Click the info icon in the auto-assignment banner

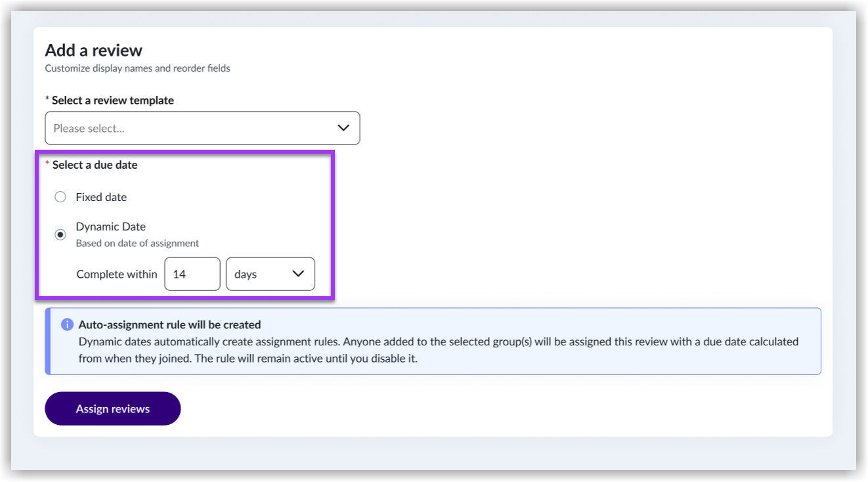coord(66,324)
